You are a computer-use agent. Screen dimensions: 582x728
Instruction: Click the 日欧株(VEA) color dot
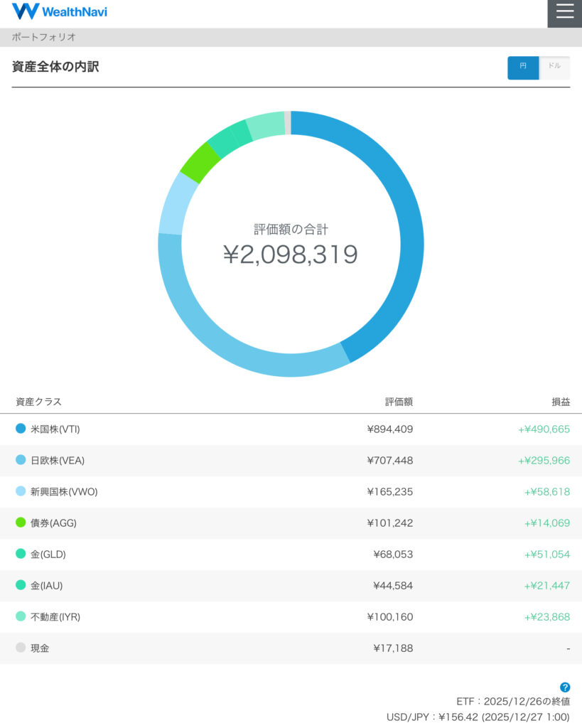21,460
